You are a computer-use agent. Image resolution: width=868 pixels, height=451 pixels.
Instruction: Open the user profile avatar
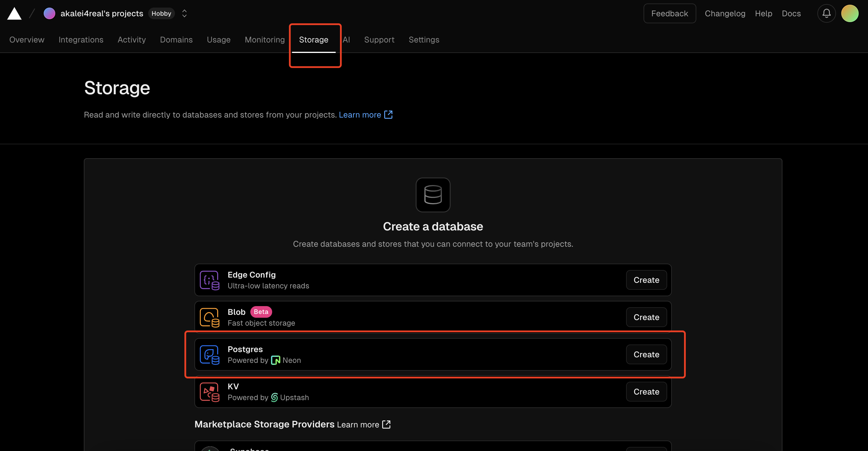tap(850, 13)
